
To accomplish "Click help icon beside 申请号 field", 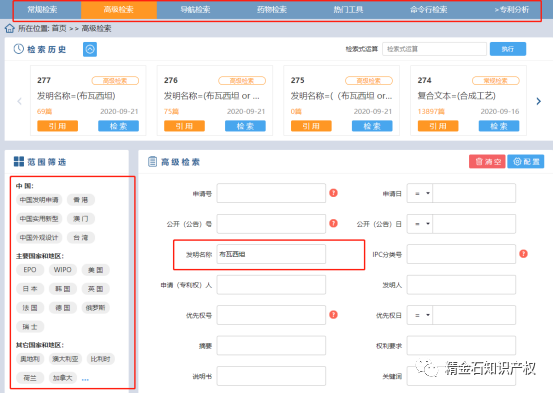I will (x=333, y=193).
